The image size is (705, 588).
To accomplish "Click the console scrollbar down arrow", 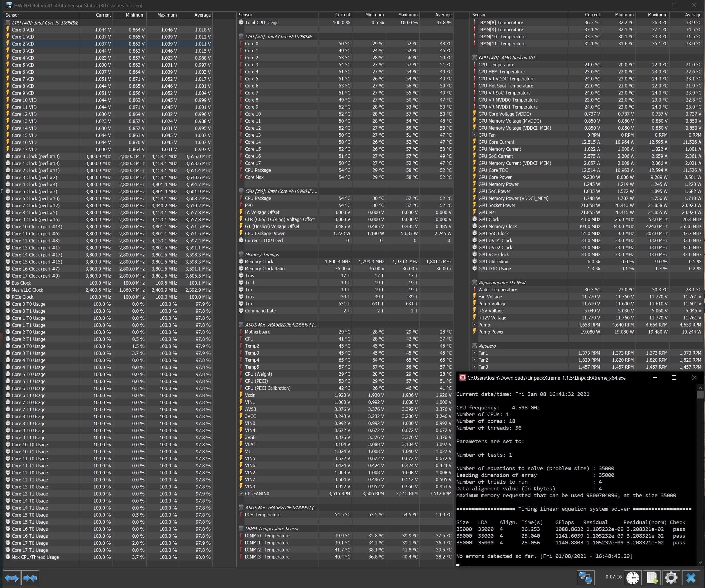I will pos(700,562).
